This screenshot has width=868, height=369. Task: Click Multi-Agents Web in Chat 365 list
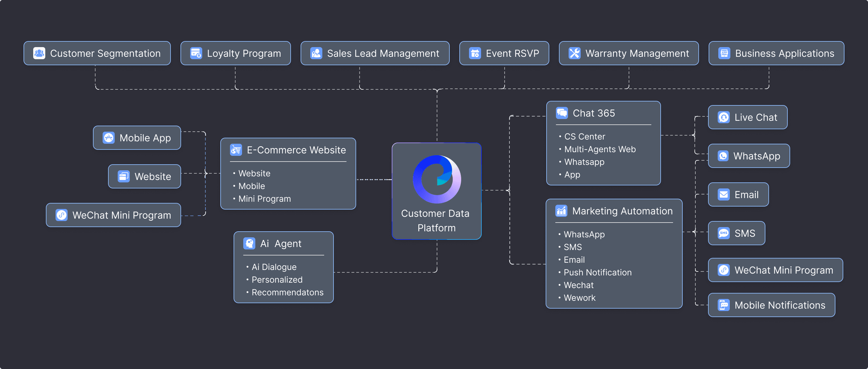600,149
